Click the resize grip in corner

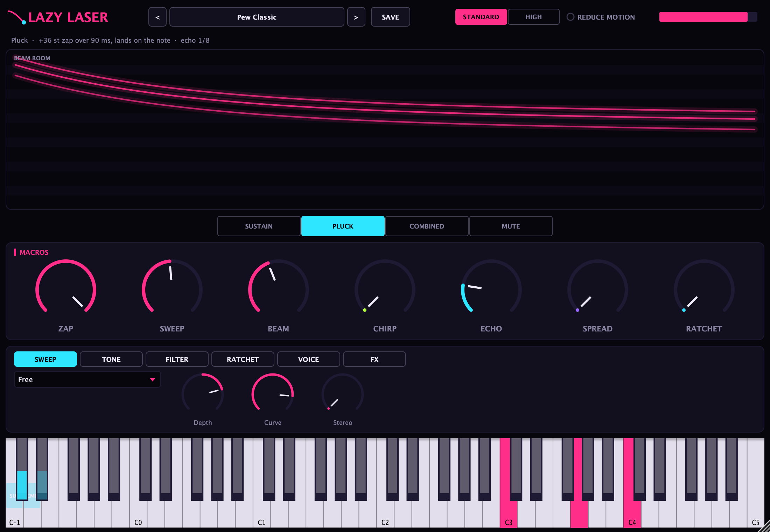click(764, 526)
